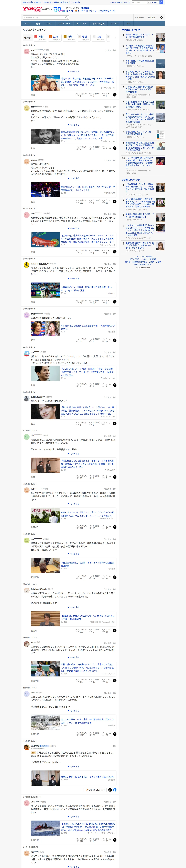Expand もっと見る on ptc's comment
This screenshot has height=868, width=186.
coord(73,125)
